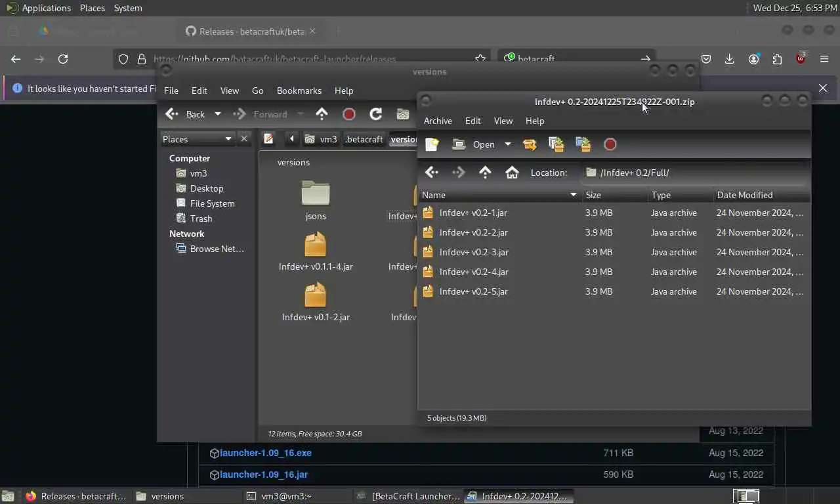Viewport: 840px width, 504px height.
Task: Click the Extract archive toolbar icon
Action: 530,144
